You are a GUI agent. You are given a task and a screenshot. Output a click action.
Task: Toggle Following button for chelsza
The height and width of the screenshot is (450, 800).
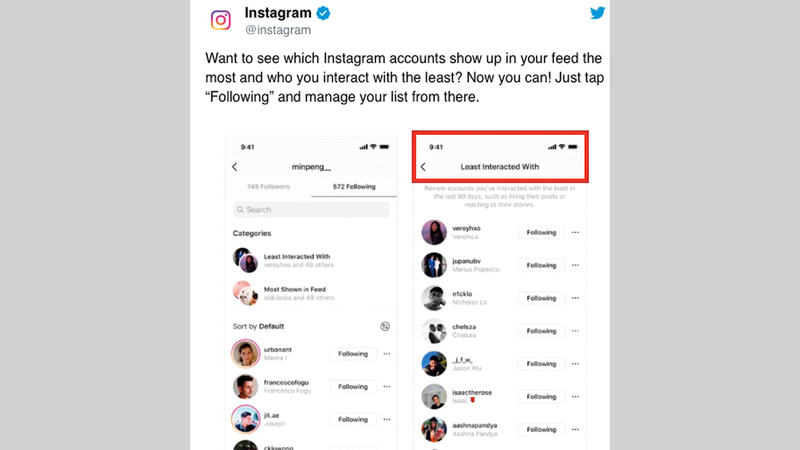541,331
